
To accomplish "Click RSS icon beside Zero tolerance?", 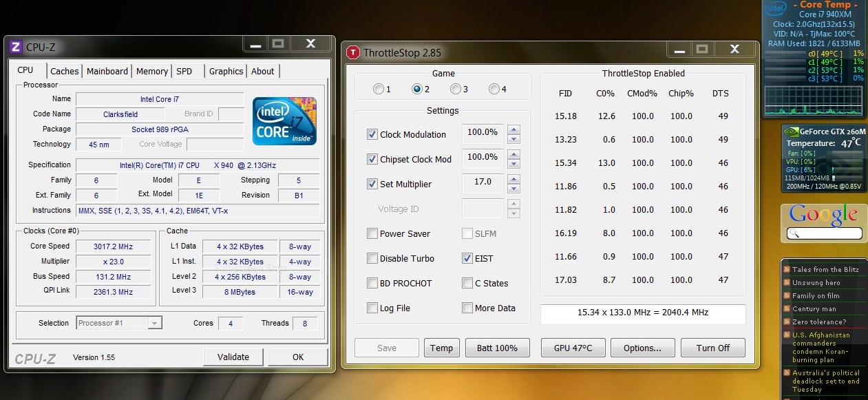I will (787, 322).
